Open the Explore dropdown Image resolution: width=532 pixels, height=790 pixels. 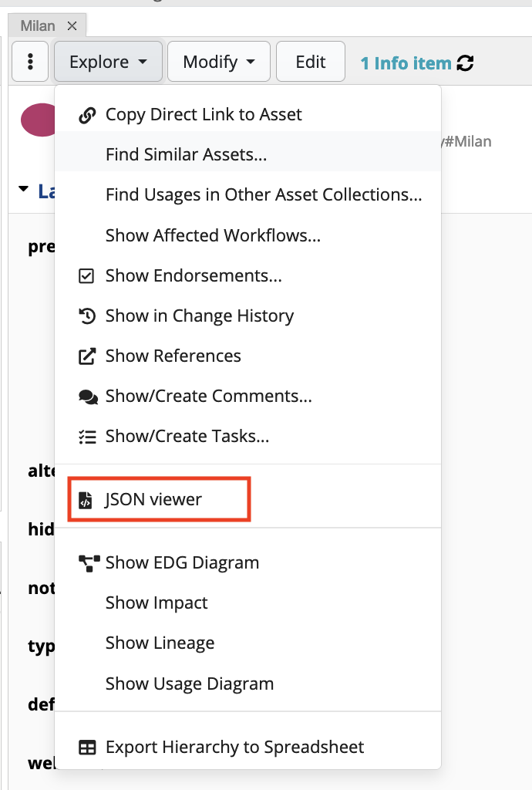[108, 62]
